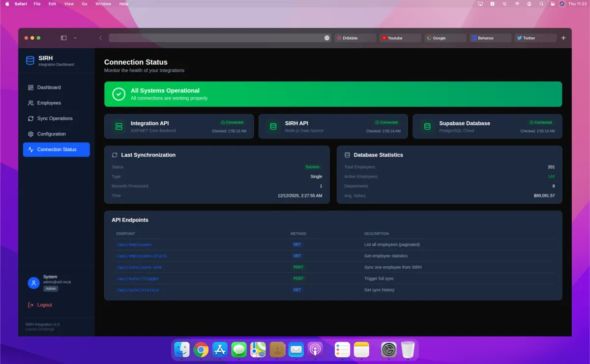Click the Integration API server icon

click(x=118, y=126)
